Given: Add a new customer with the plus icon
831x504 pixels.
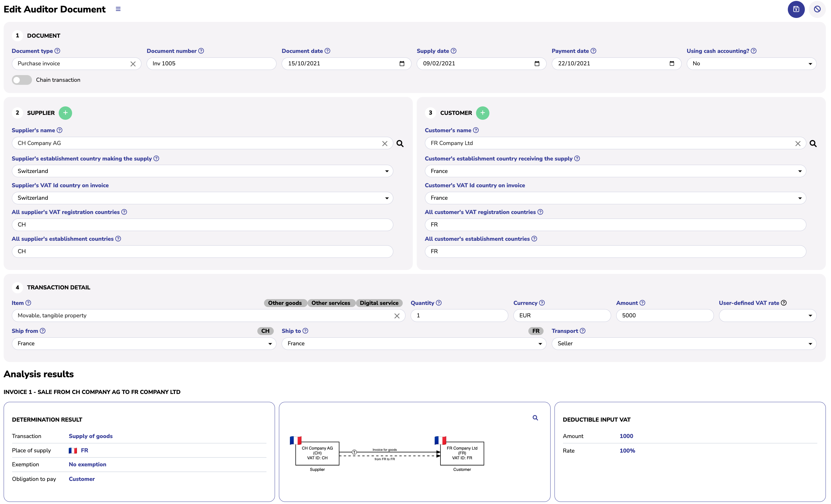Looking at the screenshot, I should pos(482,113).
